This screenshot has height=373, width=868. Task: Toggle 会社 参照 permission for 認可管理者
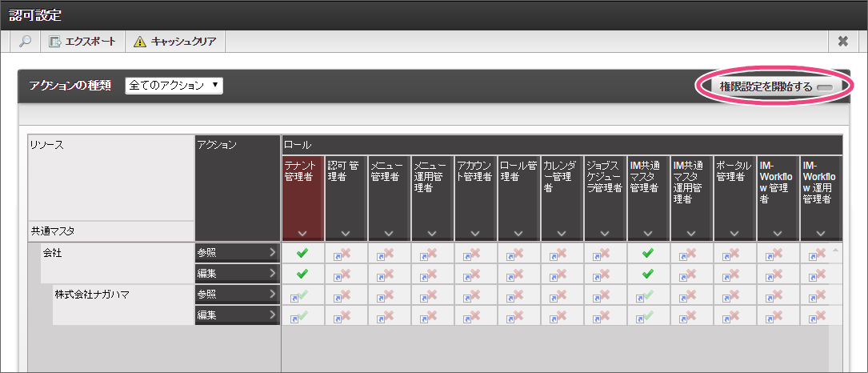346,253
